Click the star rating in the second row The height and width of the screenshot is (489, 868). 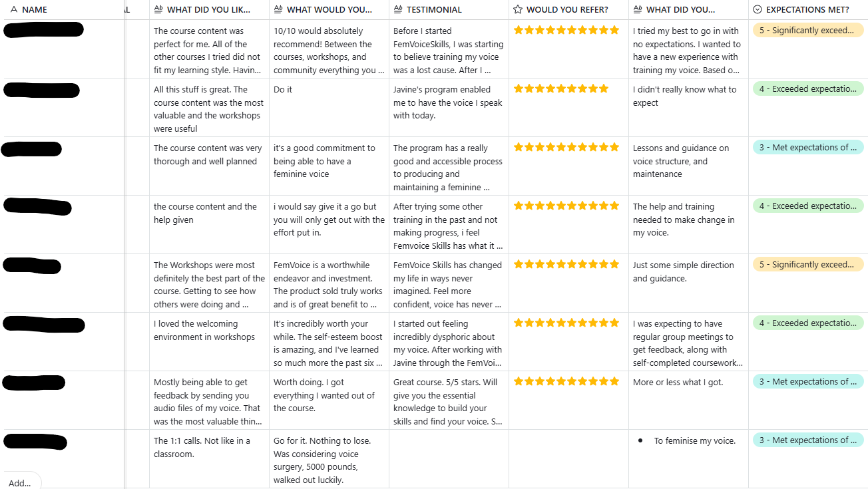pos(561,88)
